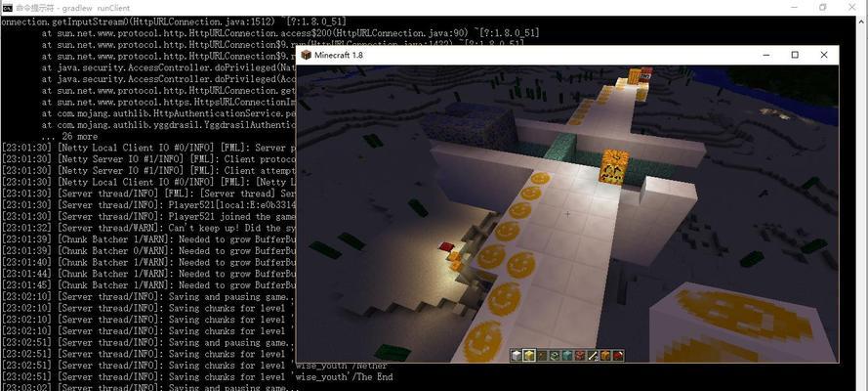
Task: Select the dark brown item in hotbar slot three
Action: click(x=542, y=356)
